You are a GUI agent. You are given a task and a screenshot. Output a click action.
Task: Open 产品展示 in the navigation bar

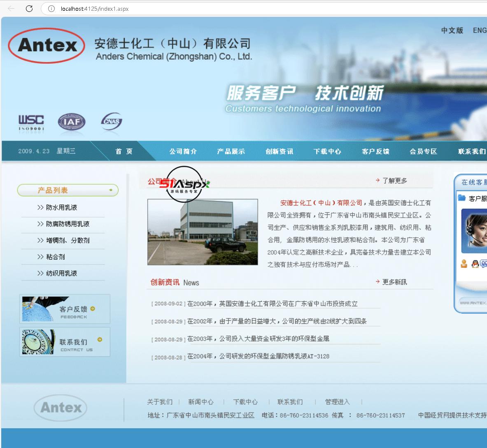point(231,151)
